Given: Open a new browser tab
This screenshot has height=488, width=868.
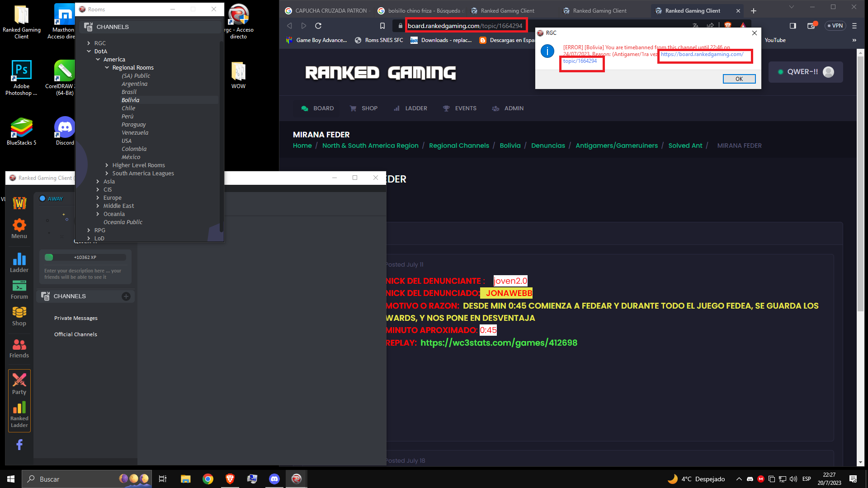Looking at the screenshot, I should tap(754, 11).
